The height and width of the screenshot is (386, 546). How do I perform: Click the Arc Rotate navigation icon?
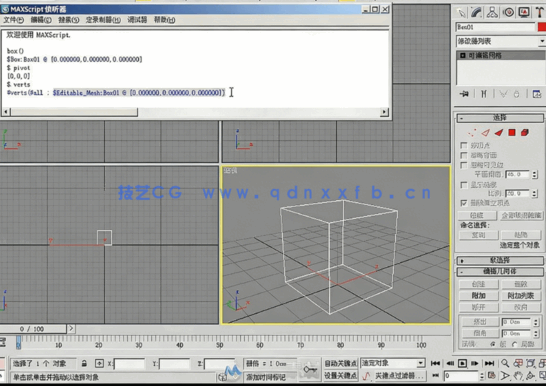[530, 376]
